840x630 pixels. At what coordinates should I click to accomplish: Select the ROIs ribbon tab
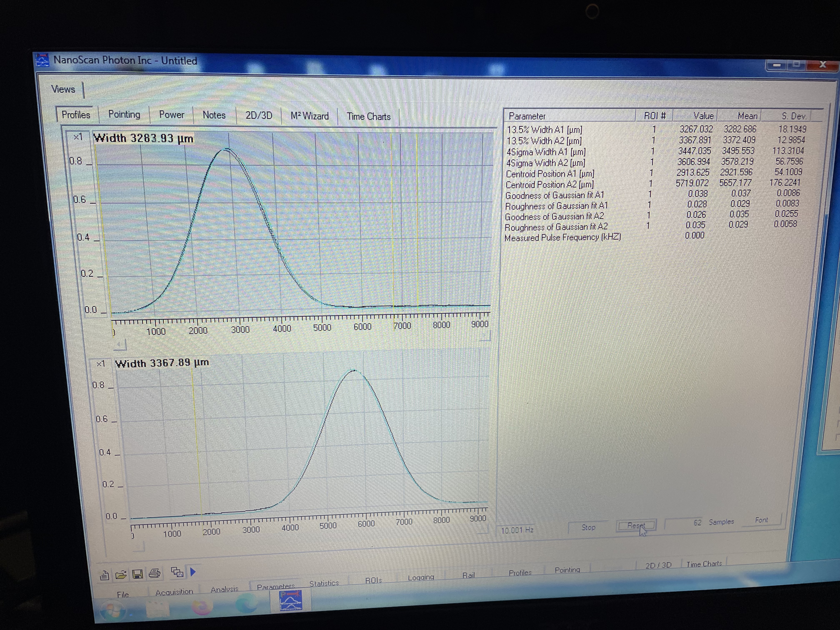click(x=373, y=580)
